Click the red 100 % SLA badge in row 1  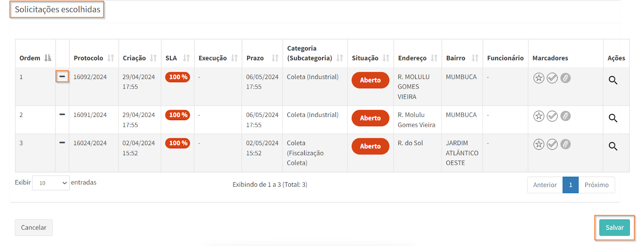point(178,77)
